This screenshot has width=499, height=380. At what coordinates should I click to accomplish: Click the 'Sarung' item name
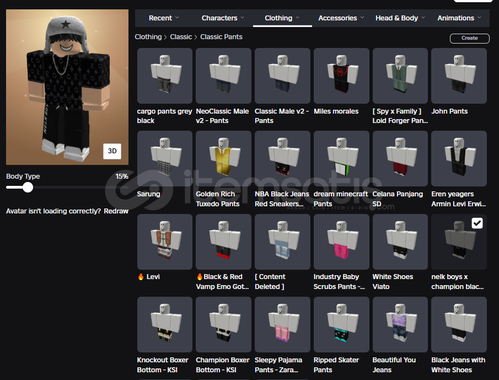(149, 194)
